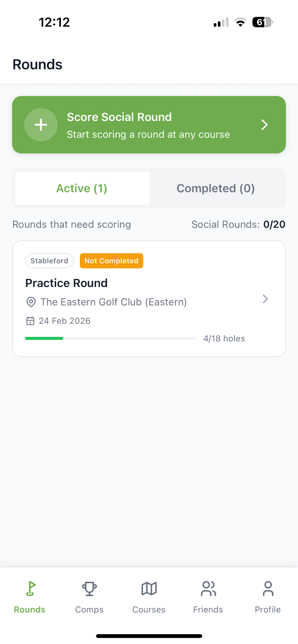The width and height of the screenshot is (298, 644).
Task: Tap the plus icon on Score Social Round
Action: point(41,125)
